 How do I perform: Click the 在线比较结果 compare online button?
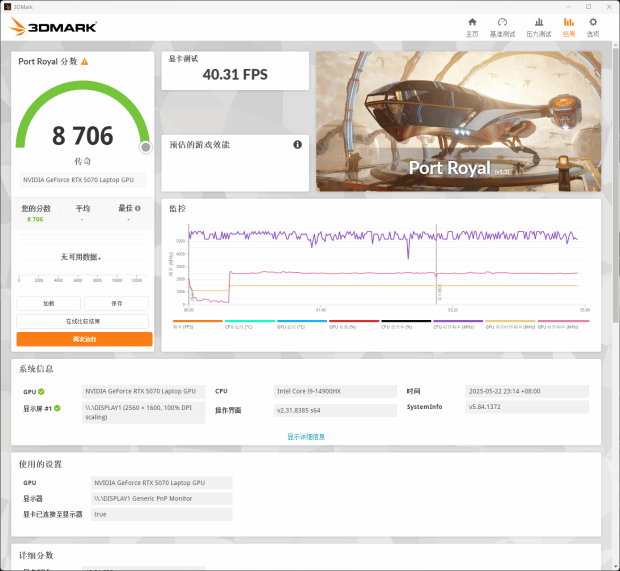click(x=83, y=321)
